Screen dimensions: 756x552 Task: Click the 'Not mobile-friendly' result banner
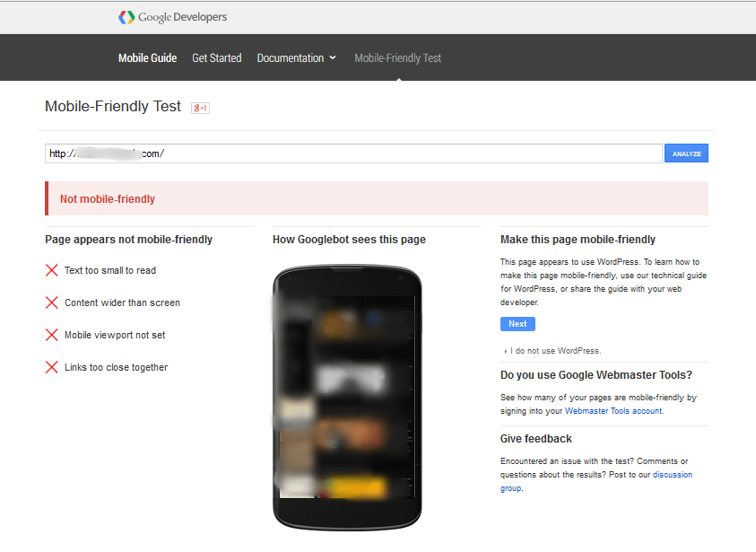377,198
